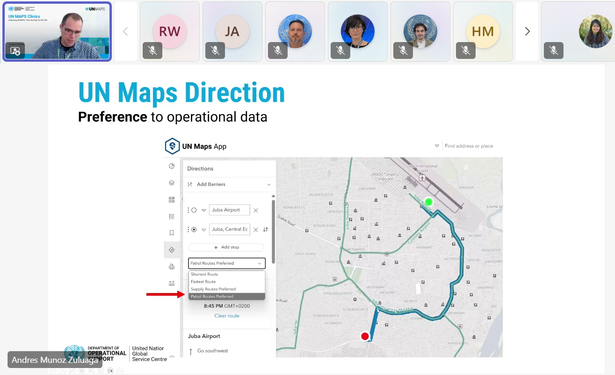Viewport: 615px width, 375px height.
Task: Click the UN Maps App hexagon logo
Action: [x=172, y=146]
